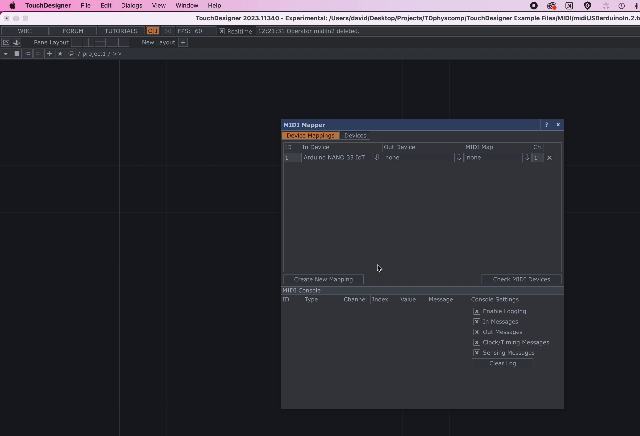Switch to the Device Mappings tab

coord(310,136)
